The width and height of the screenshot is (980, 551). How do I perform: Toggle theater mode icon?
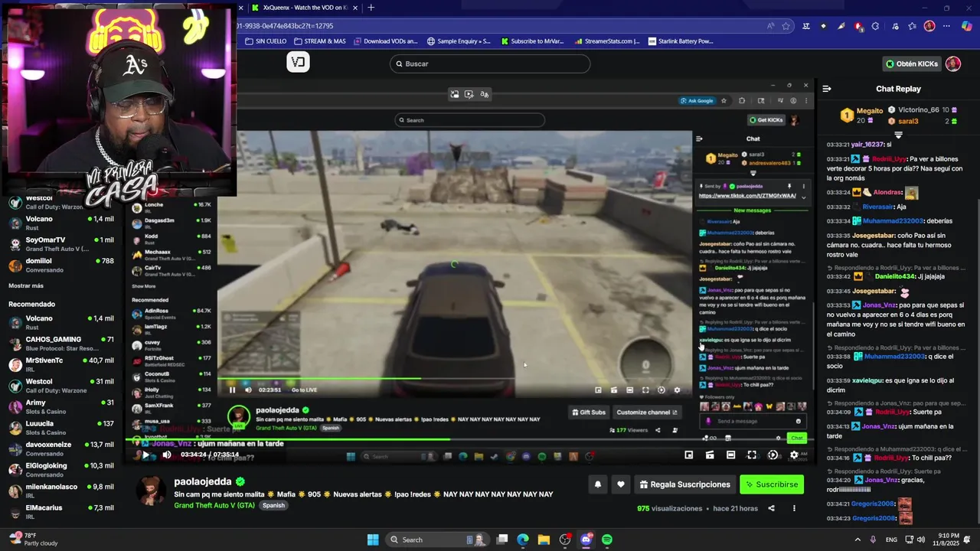(730, 455)
